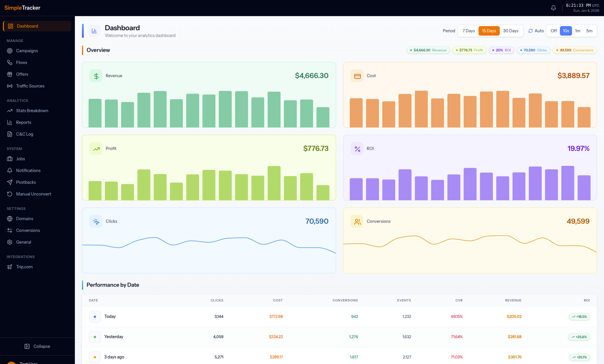Screen dimensions: 604x364
Task: Click the C&C Log entry
Action: (x=25, y=134)
